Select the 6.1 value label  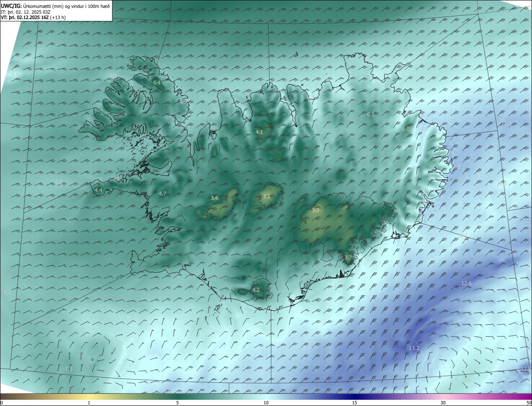click(x=371, y=114)
